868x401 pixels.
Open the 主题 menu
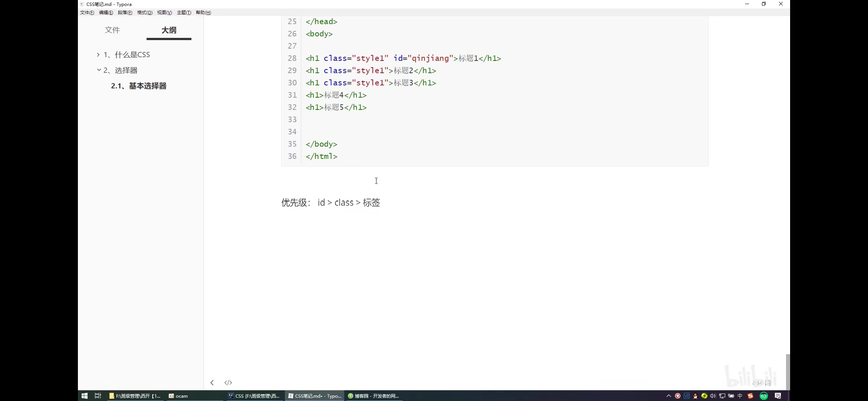point(184,13)
